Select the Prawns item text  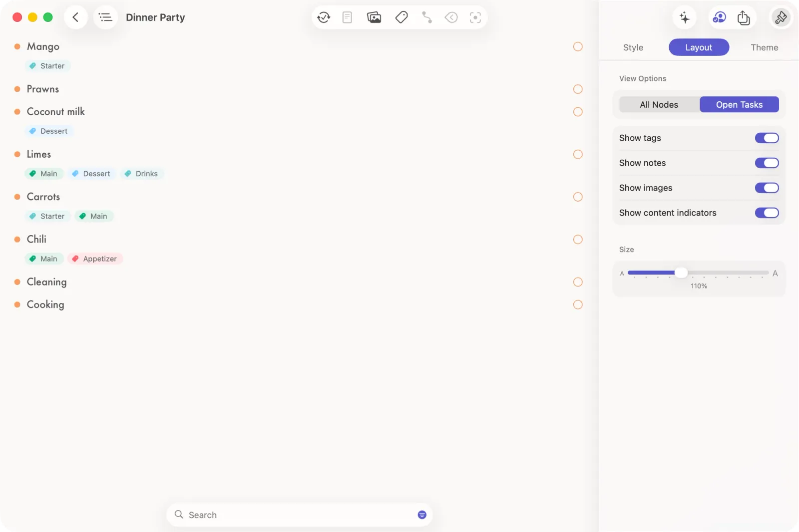[x=43, y=89]
